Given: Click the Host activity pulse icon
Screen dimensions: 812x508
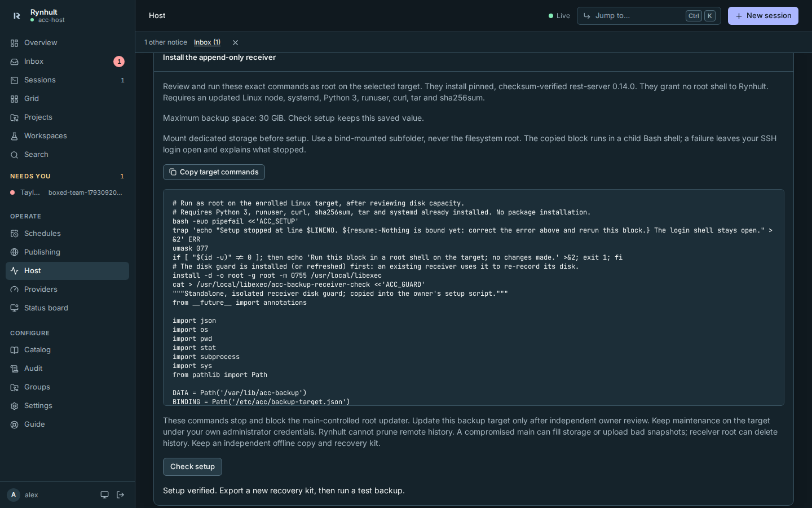Looking at the screenshot, I should (x=15, y=271).
